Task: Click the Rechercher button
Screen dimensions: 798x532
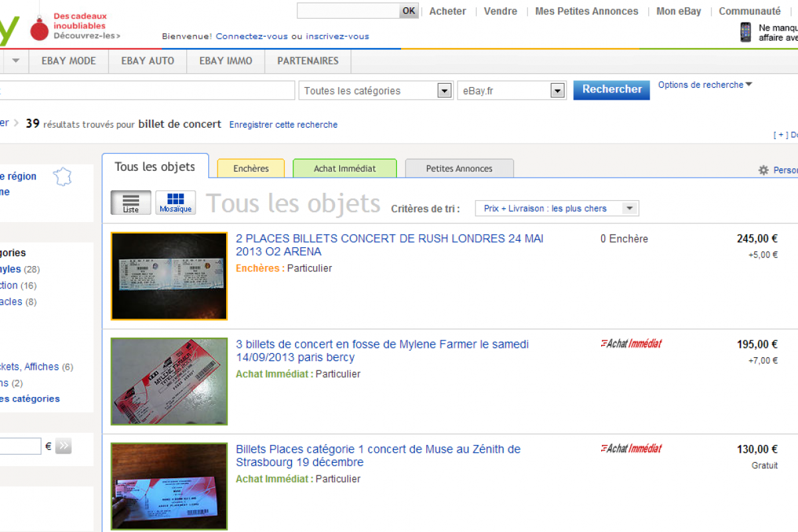Action: [612, 90]
